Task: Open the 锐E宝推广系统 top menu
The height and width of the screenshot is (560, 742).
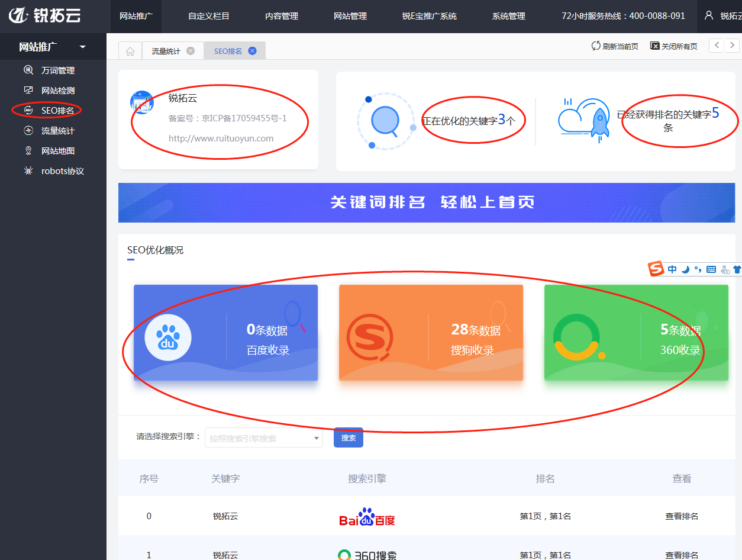Action: point(430,16)
